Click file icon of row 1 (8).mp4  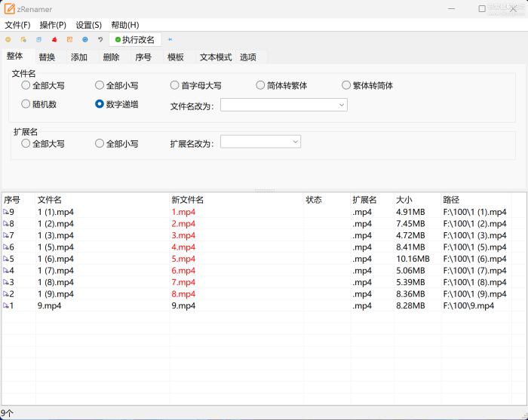(x=6, y=282)
